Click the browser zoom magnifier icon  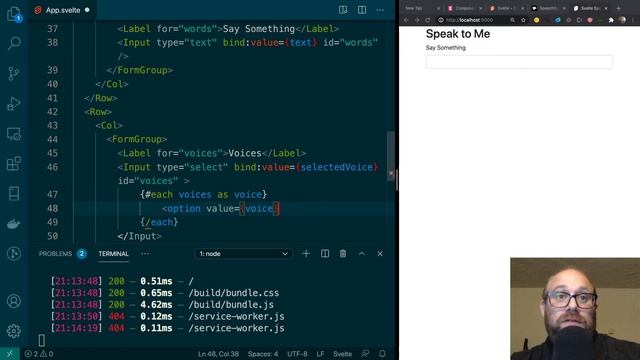pos(512,20)
